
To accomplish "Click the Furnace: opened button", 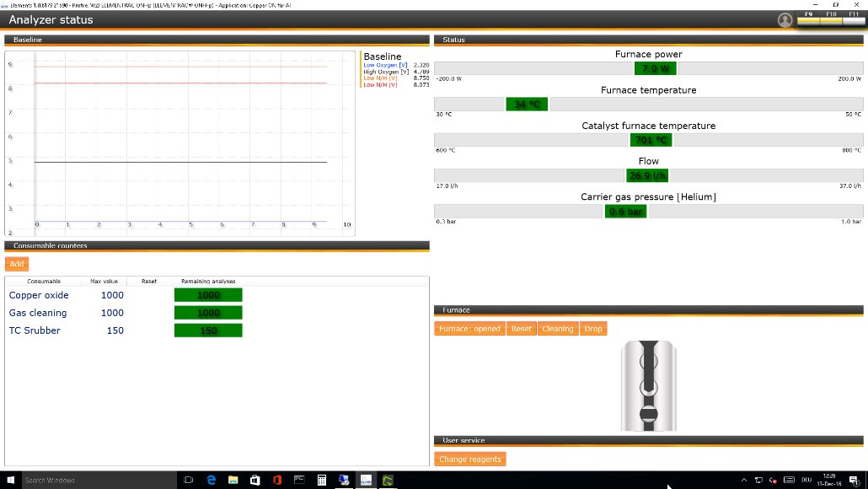I will (469, 329).
